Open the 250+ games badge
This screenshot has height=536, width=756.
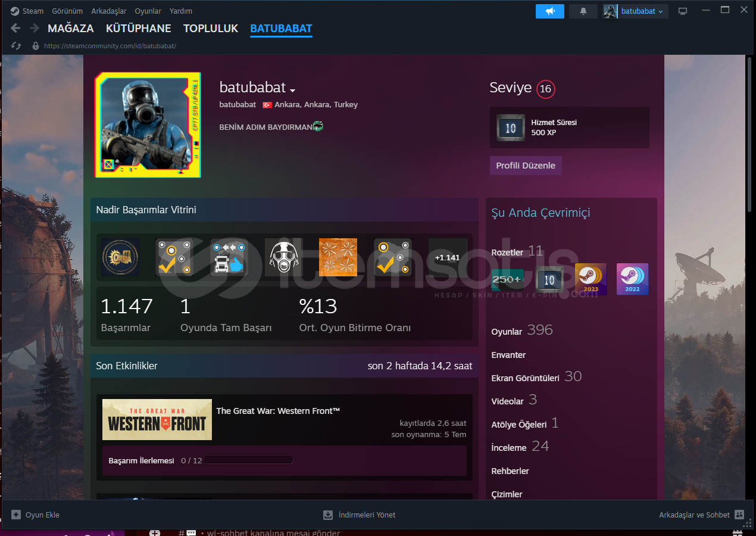click(x=508, y=279)
